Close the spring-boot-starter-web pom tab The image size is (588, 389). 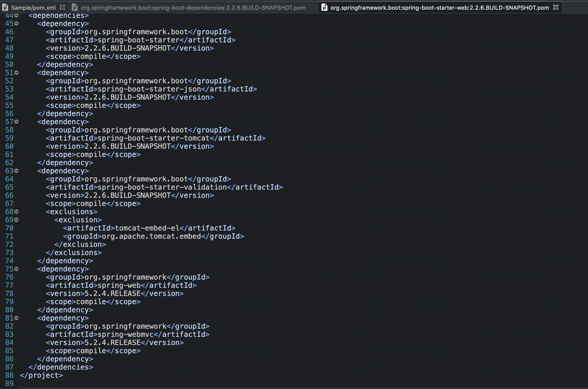556,7
